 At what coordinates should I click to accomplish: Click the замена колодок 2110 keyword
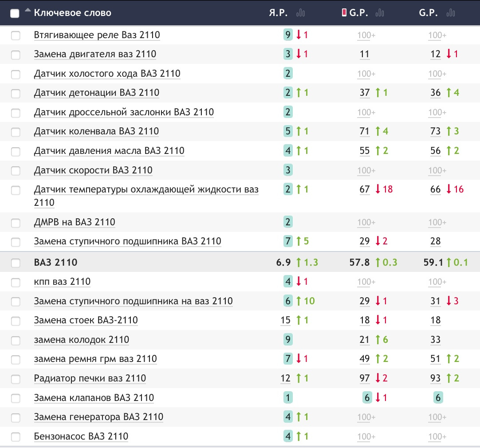click(82, 340)
